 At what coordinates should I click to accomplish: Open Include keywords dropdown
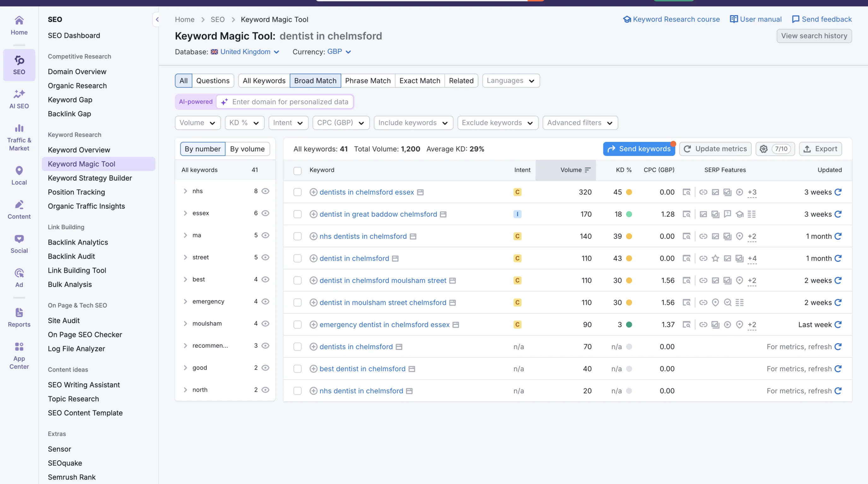(413, 123)
